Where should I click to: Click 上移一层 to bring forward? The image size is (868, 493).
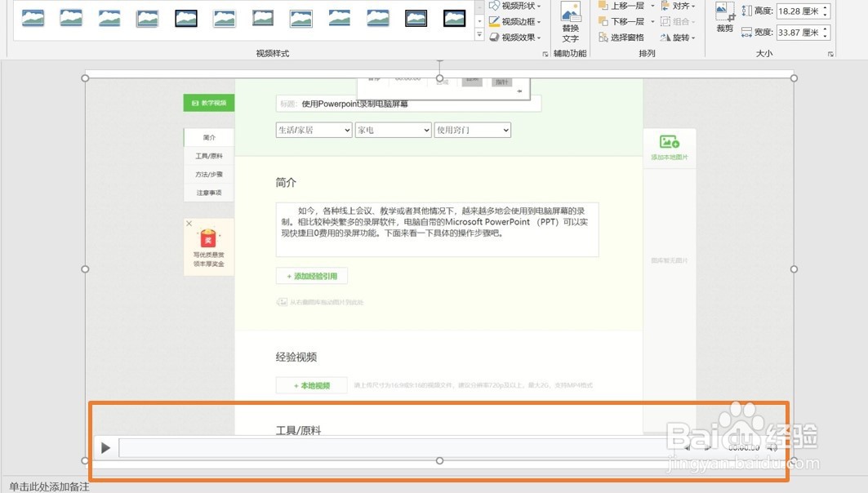621,6
